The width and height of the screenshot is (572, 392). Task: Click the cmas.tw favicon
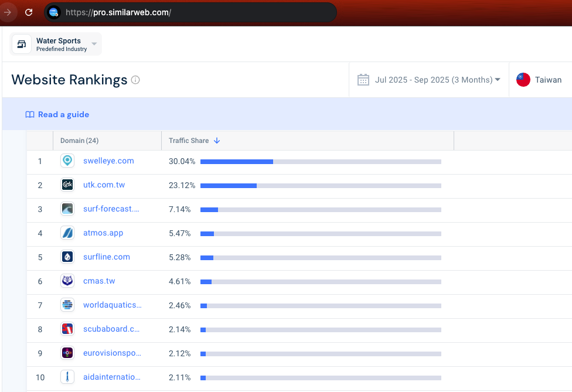click(x=67, y=281)
